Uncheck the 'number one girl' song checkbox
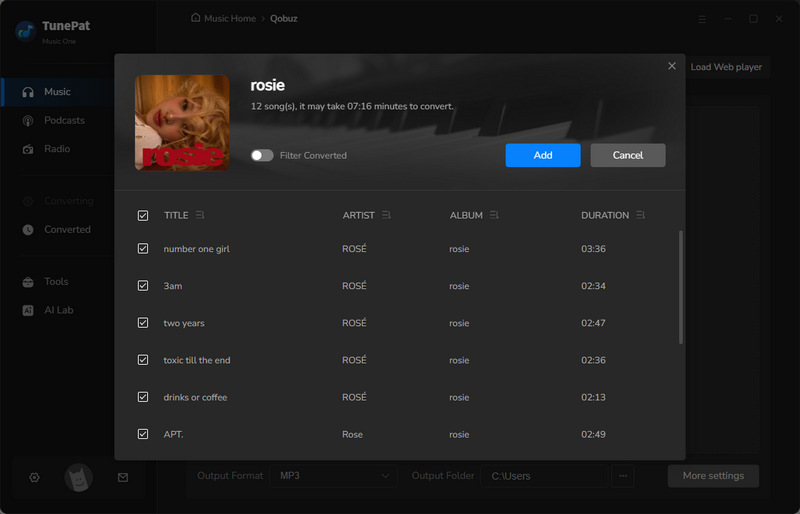Image resolution: width=800 pixels, height=514 pixels. 143,249
